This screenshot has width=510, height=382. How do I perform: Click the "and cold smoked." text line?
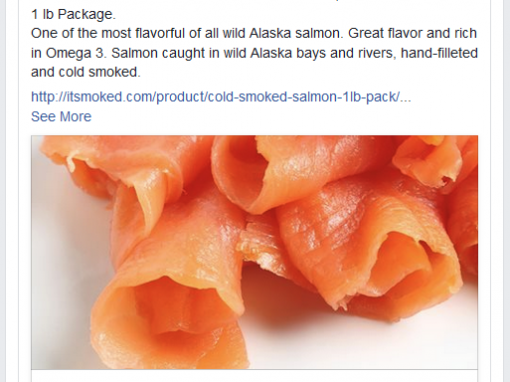click(x=86, y=72)
